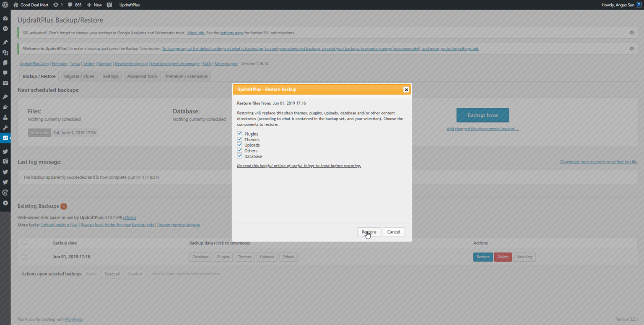Image resolution: width=644 pixels, height=325 pixels.
Task: Dismiss the SSL activated notice
Action: 632,33
